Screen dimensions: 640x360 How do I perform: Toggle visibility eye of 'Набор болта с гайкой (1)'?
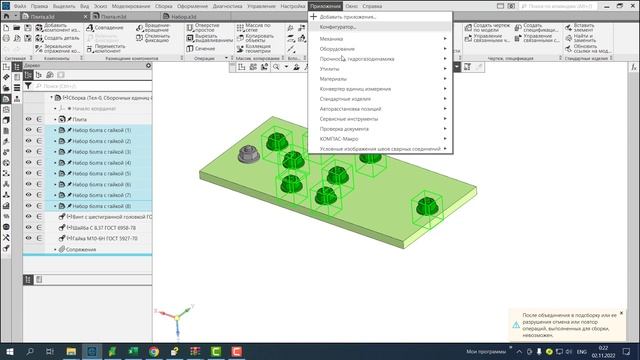[x=28, y=130]
